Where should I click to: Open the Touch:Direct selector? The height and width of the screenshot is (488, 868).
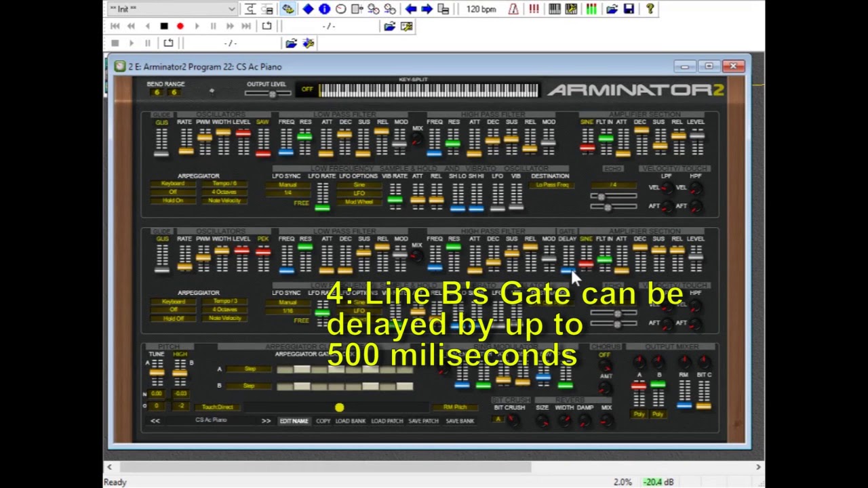218,407
